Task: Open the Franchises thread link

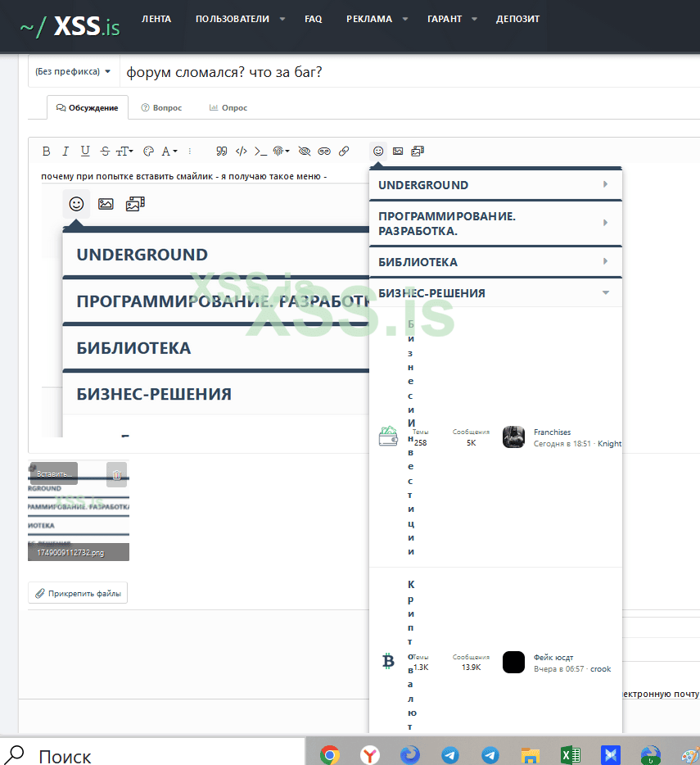Action: [x=552, y=432]
